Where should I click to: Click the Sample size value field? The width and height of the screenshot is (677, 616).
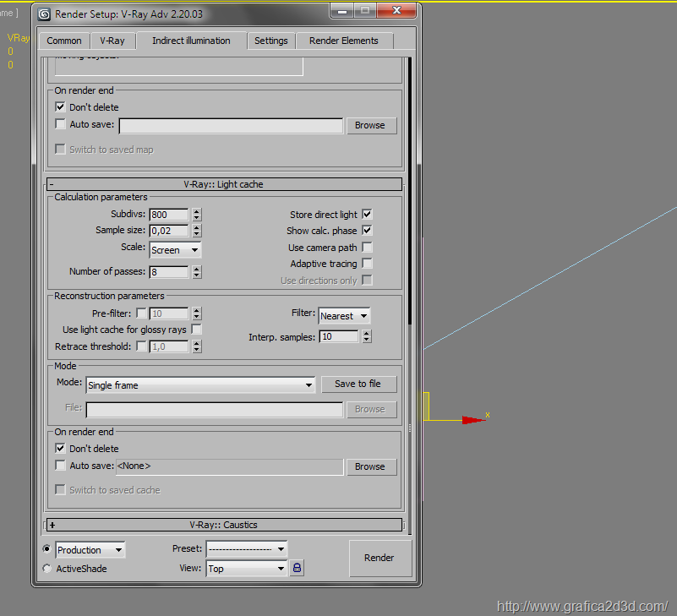(169, 231)
